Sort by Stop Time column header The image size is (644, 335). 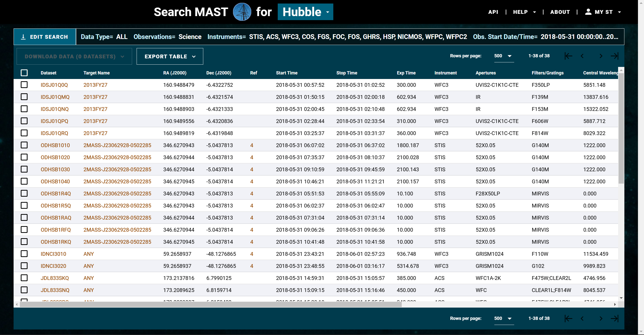click(347, 73)
